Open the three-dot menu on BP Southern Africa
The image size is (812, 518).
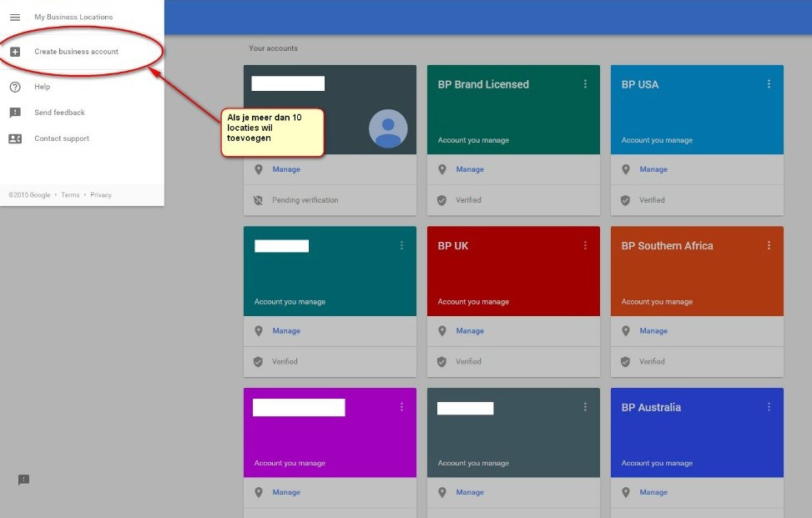[x=769, y=245]
